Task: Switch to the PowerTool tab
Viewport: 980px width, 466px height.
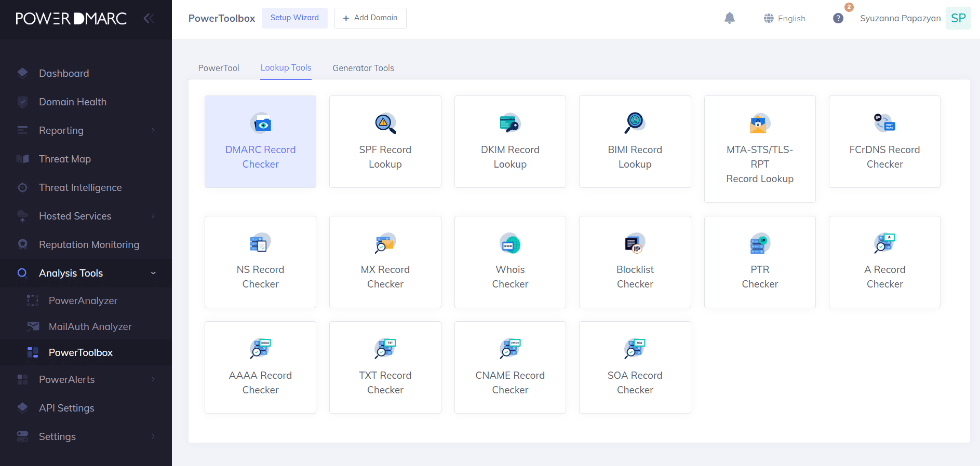Action: (x=219, y=68)
